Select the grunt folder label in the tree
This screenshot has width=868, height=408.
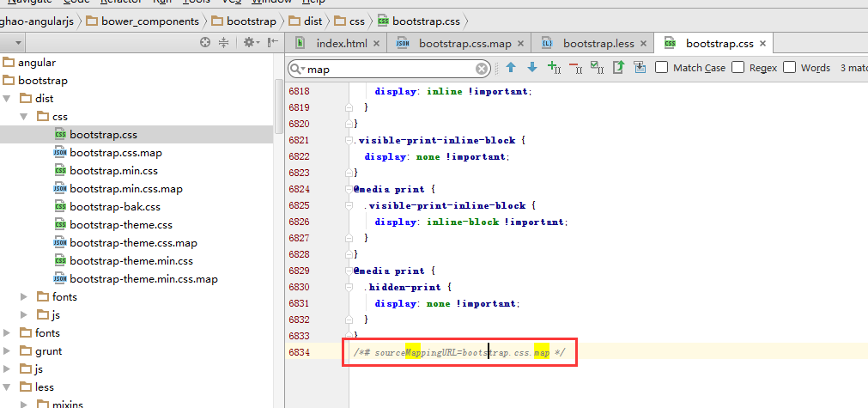click(49, 351)
